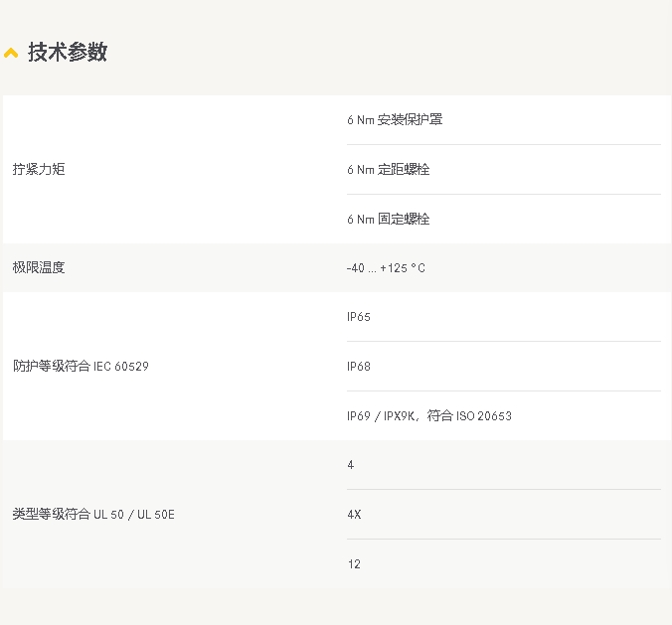Click the 6 Nm 定距螺栓 value
The height and width of the screenshot is (625, 672).
388,170
